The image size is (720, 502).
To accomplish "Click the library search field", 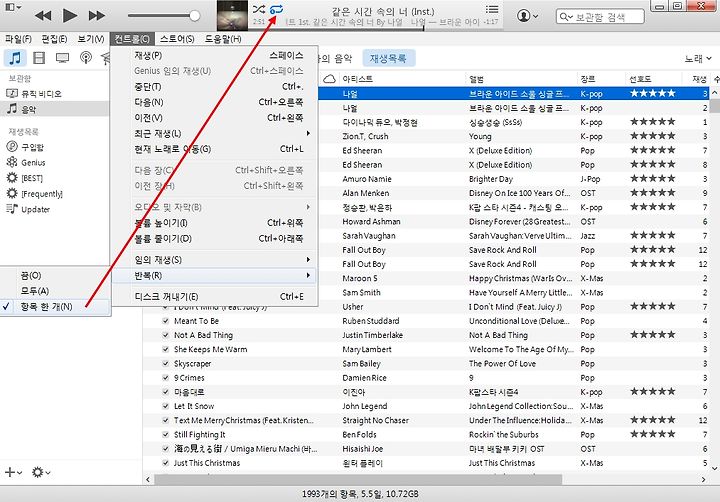I will pyautogui.click(x=600, y=17).
